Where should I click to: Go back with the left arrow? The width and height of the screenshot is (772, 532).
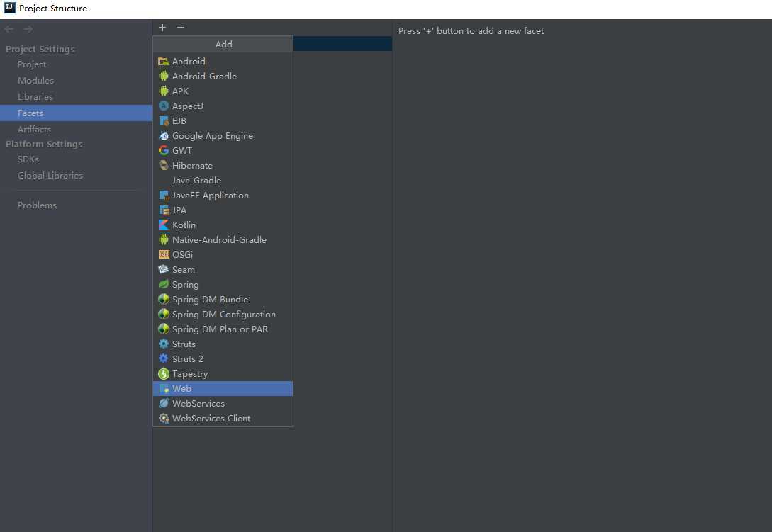click(9, 30)
